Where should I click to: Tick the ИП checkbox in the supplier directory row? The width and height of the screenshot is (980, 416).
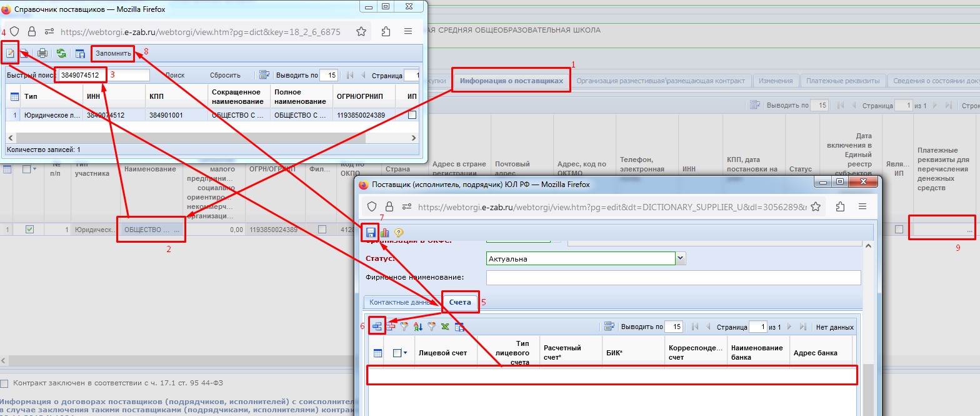pos(412,115)
